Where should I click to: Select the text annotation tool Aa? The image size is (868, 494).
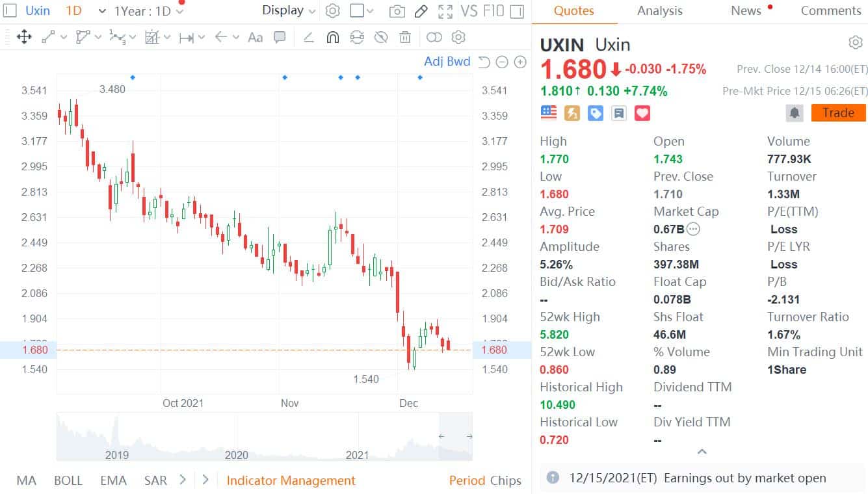click(x=255, y=37)
